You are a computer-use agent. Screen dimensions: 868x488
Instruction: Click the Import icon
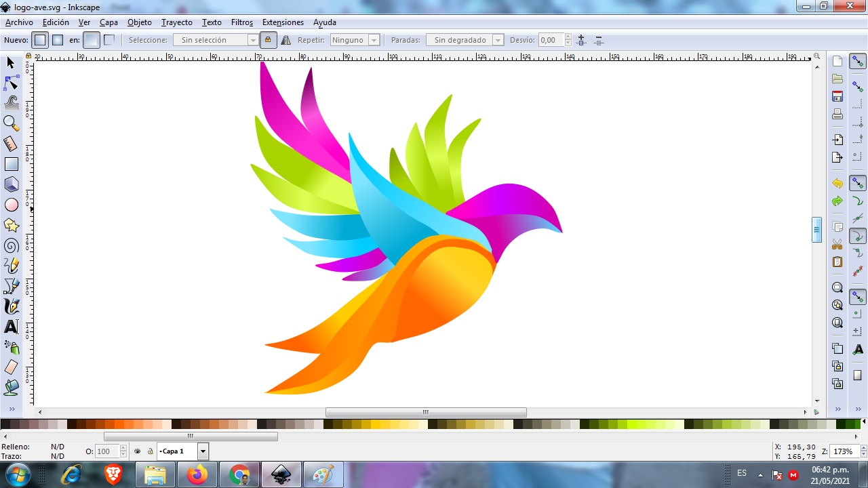(x=837, y=140)
